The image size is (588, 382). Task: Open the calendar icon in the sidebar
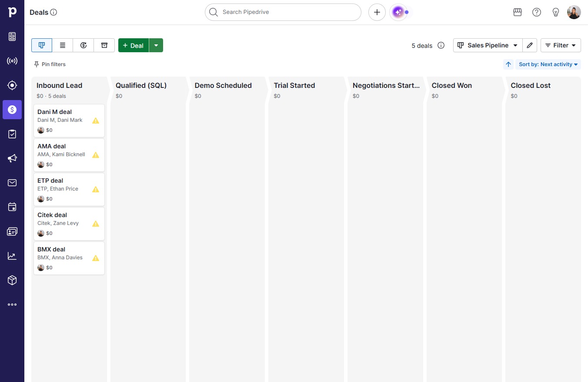point(12,207)
